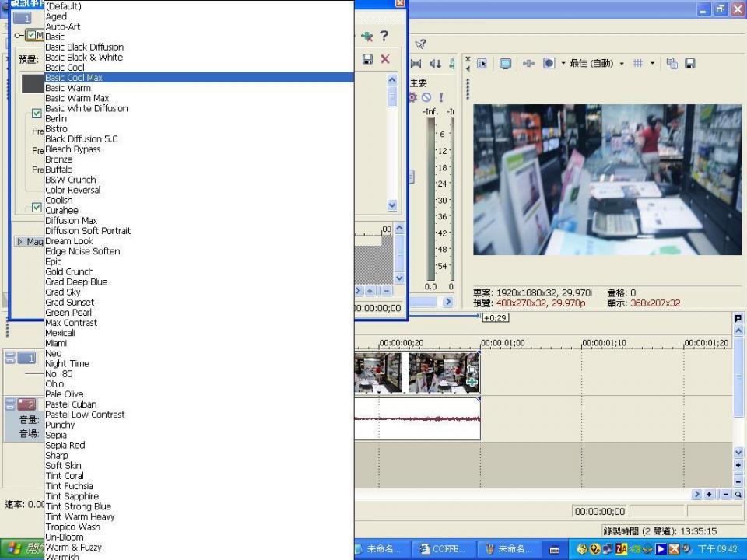Copy snapshot to clipboard in preview toolbar

pos(672,63)
